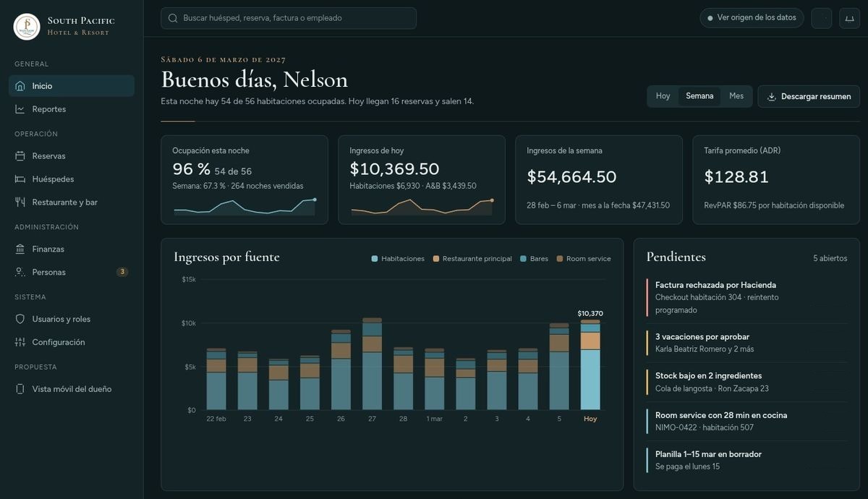Open Huéspedes using the bed icon
The height and width of the screenshot is (499, 868).
pyautogui.click(x=20, y=179)
